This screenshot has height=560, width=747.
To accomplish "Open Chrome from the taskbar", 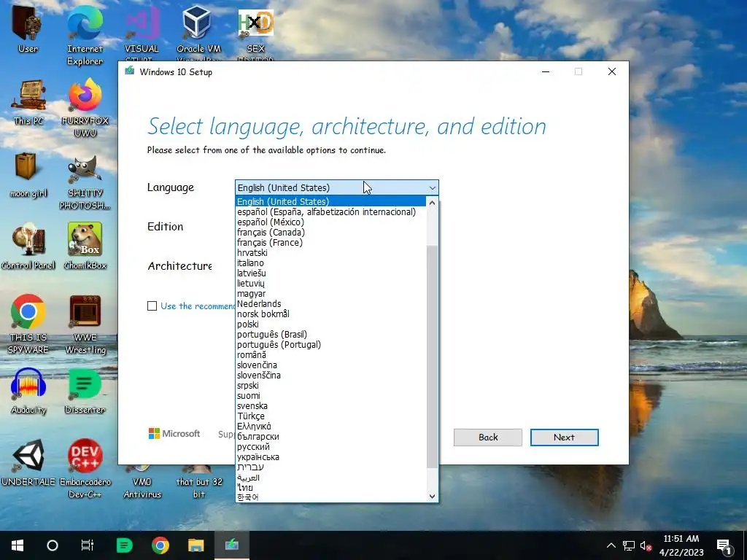I will (160, 545).
